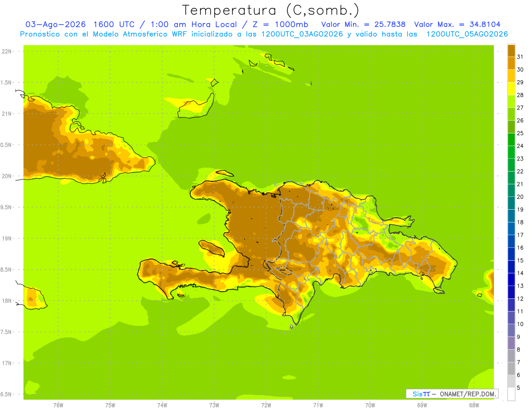
Task: Click "1:00 am Hora Local" text
Action: [x=193, y=24]
